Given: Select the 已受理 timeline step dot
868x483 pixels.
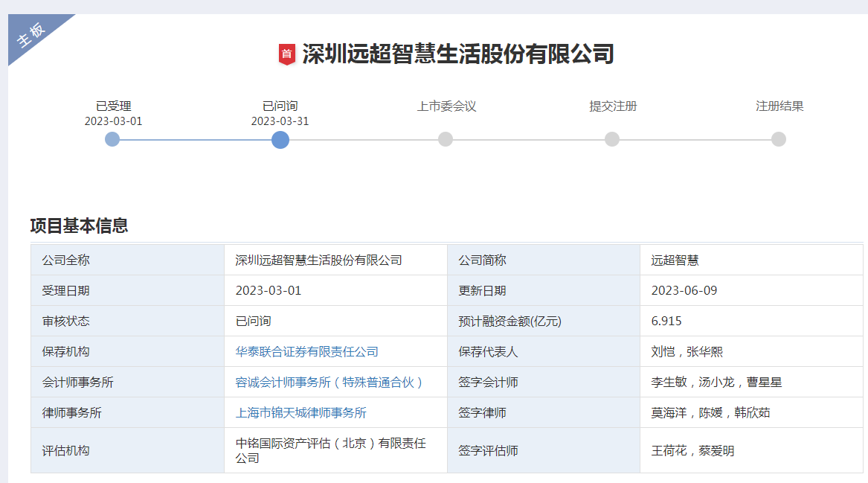Looking at the screenshot, I should 112,139.
